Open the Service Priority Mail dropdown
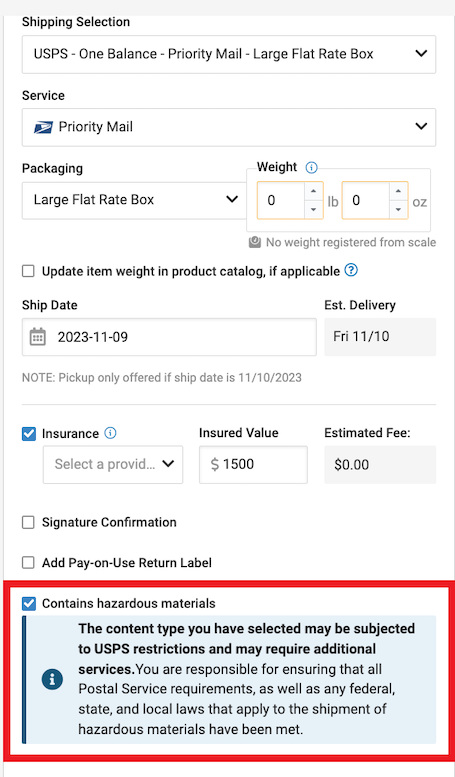This screenshot has height=777, width=455. (228, 127)
